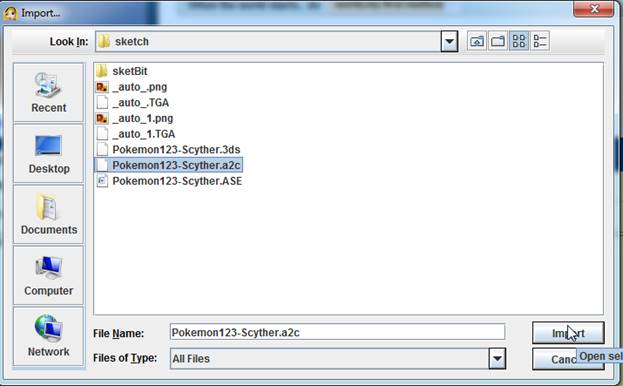
Task: Select the _auto_.TGA file
Action: tap(133, 102)
